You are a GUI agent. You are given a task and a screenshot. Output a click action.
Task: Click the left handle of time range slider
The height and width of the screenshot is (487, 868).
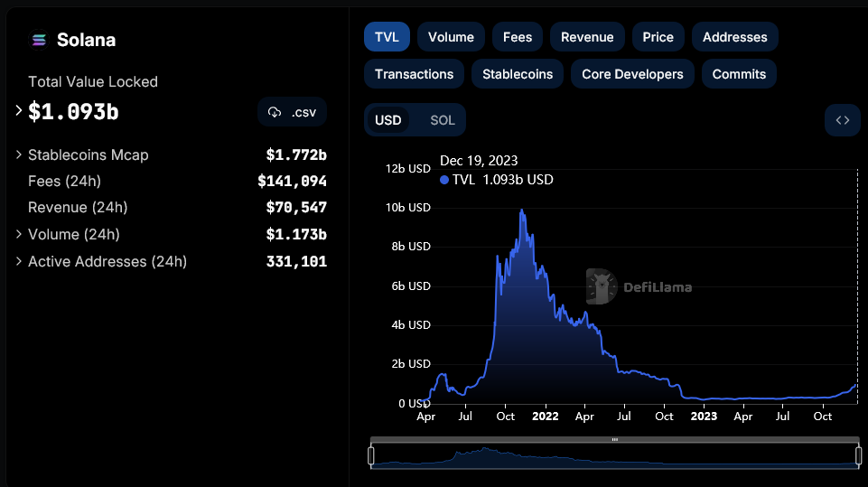tap(371, 455)
